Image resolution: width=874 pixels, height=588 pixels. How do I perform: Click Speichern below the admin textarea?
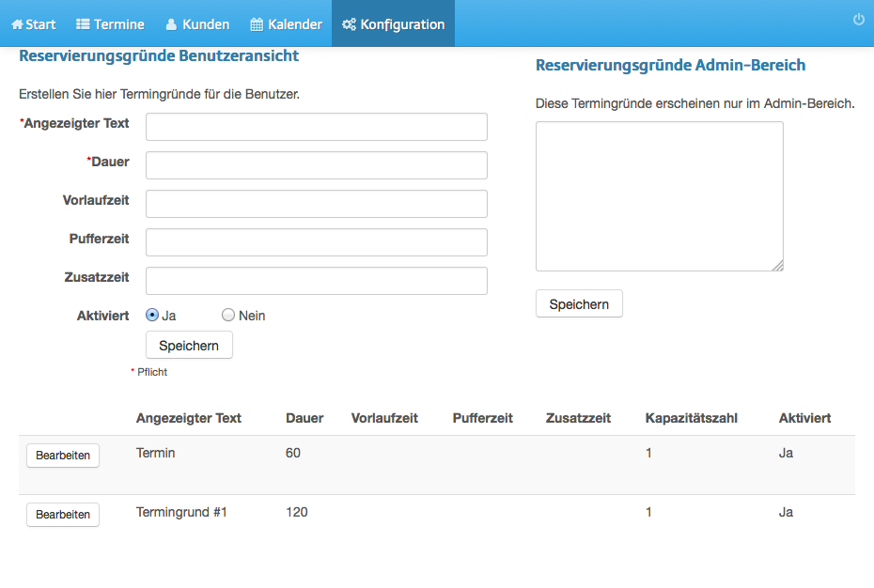(x=579, y=303)
